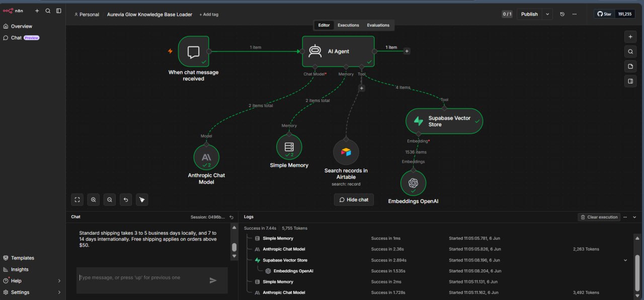Click the add node plus button on canvas right

point(630,37)
